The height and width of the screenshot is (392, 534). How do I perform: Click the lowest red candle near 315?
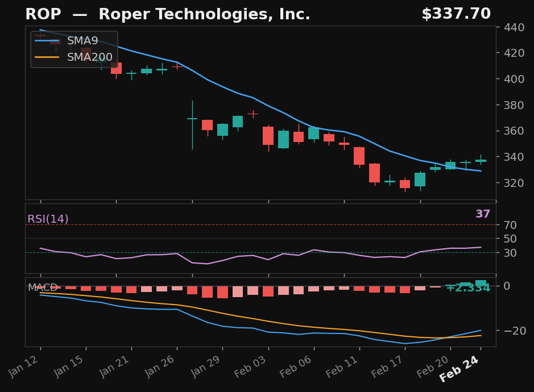pyautogui.click(x=405, y=184)
